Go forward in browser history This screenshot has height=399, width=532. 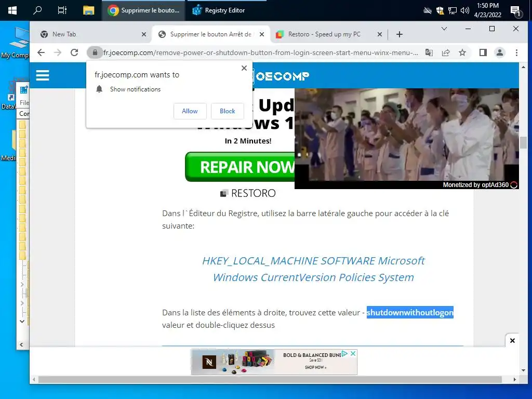(58, 52)
